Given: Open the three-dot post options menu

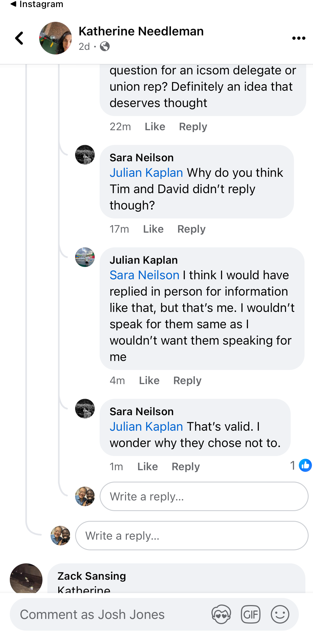Looking at the screenshot, I should (299, 38).
